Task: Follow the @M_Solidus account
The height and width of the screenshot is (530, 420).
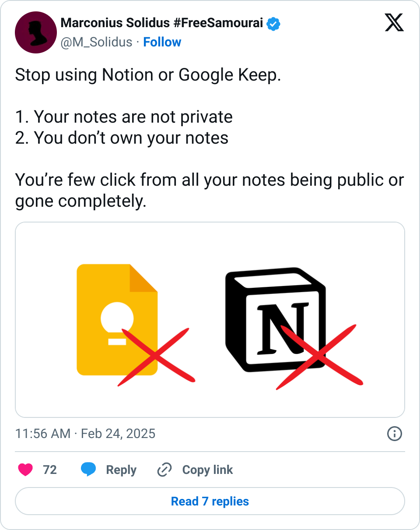Action: pyautogui.click(x=162, y=42)
